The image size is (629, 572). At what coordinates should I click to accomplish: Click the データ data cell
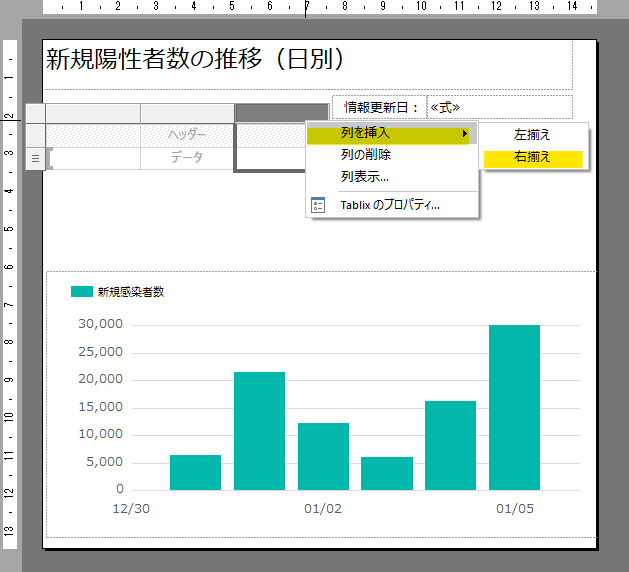coord(186,158)
